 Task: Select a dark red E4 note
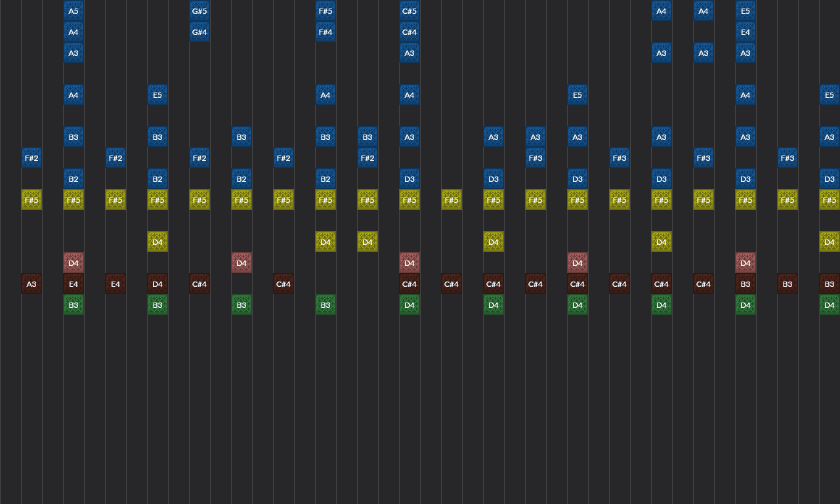[x=73, y=283]
